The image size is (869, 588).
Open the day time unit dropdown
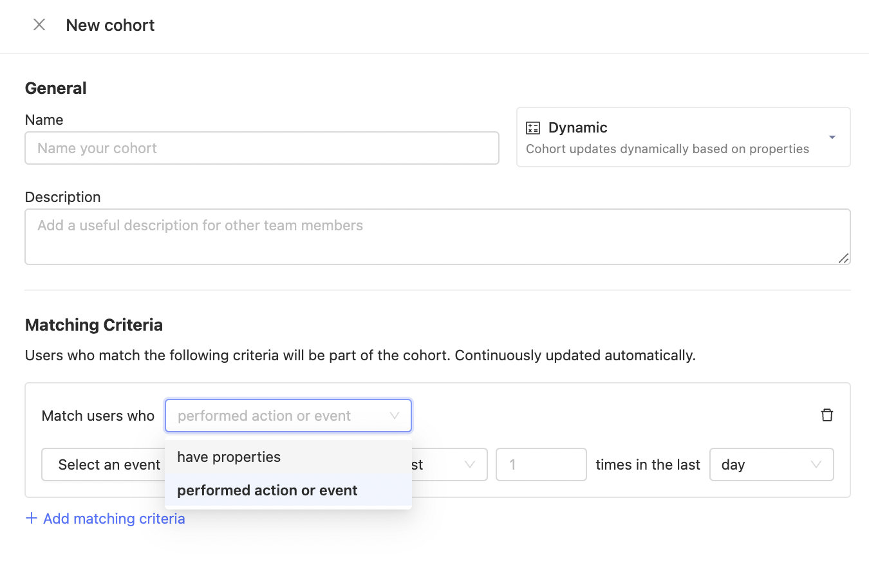pos(771,464)
